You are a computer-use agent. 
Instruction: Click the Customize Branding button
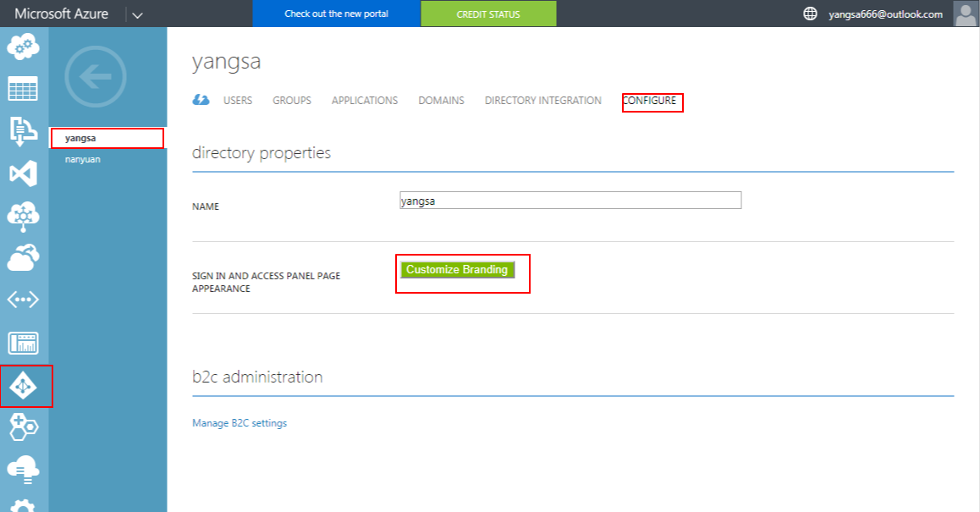457,269
